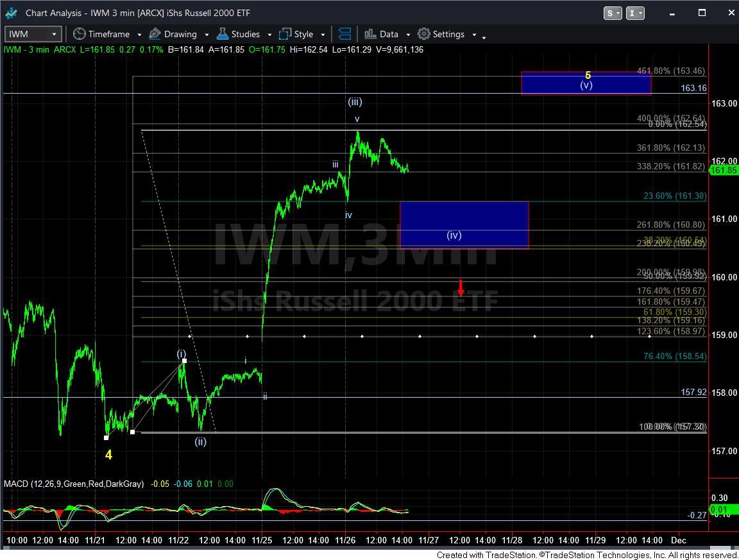
Task: Open the Settings gear button
Action: click(x=441, y=34)
